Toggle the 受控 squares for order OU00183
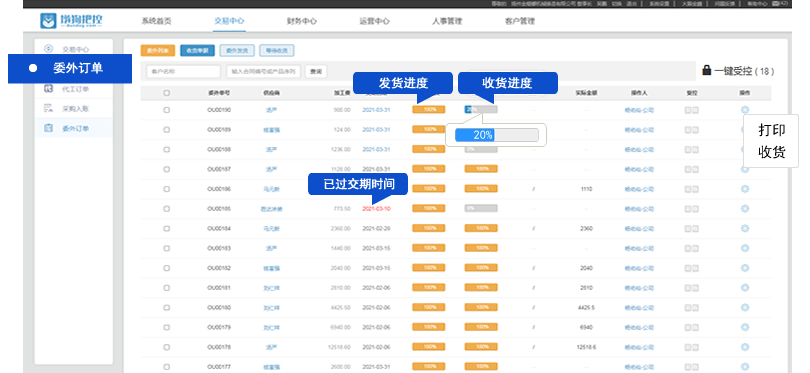This screenshot has height=373, width=810. point(691,248)
